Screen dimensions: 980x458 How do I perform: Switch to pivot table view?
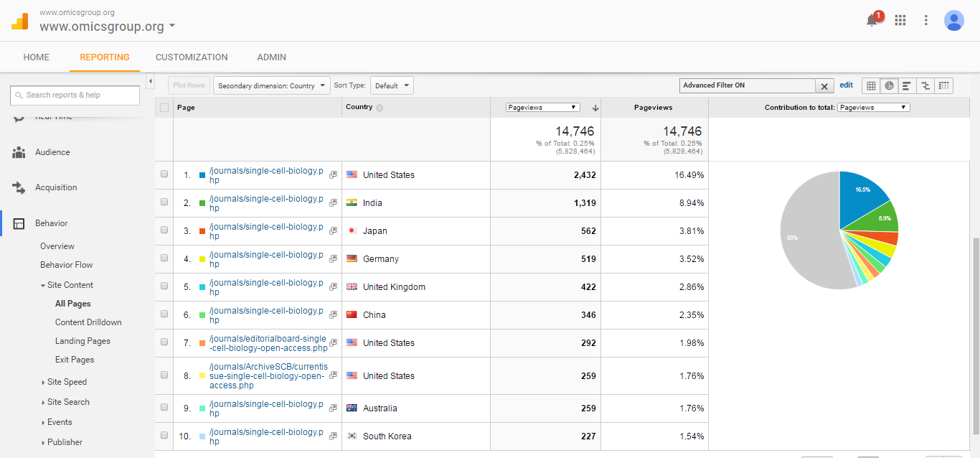click(943, 85)
